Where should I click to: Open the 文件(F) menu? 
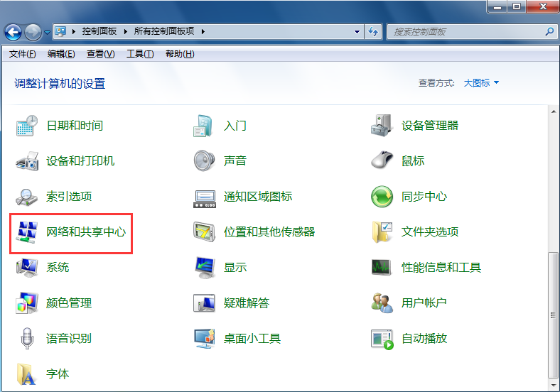point(23,54)
